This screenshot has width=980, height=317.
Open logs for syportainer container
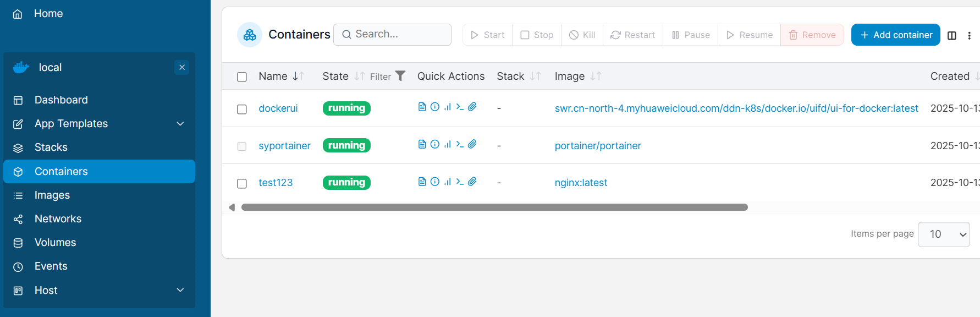[x=422, y=144]
